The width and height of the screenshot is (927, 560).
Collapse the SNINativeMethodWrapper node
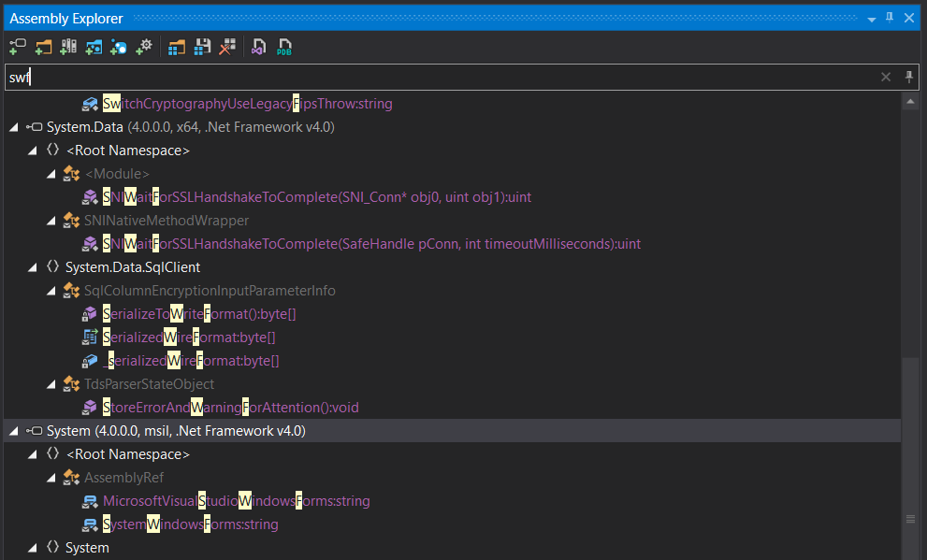click(x=51, y=221)
